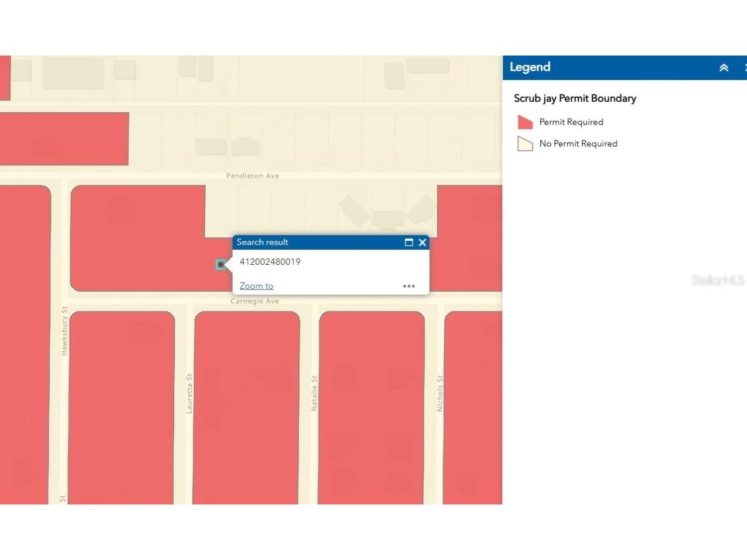This screenshot has height=560, width=747.
Task: Open the popup's three-dot more options menu
Action: pyautogui.click(x=409, y=286)
